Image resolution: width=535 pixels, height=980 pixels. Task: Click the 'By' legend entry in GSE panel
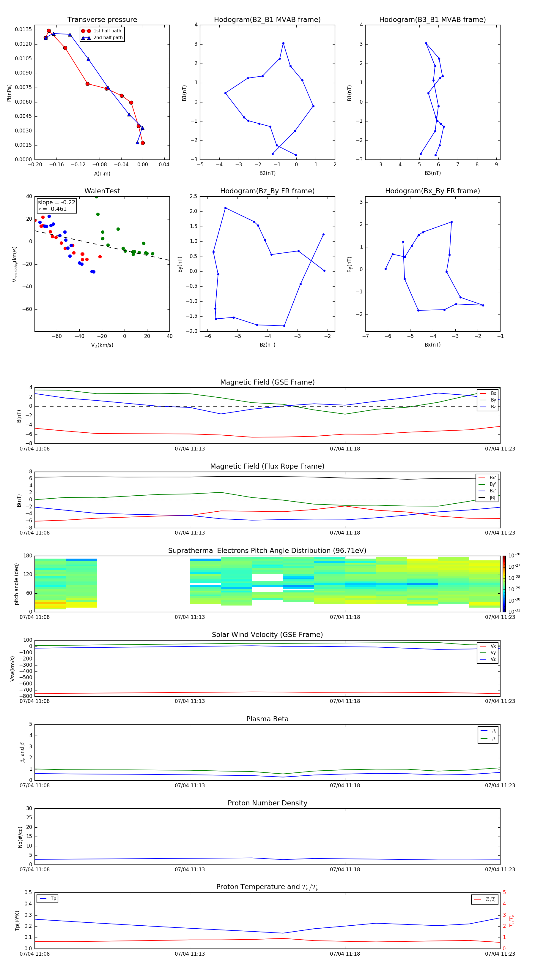488,400
